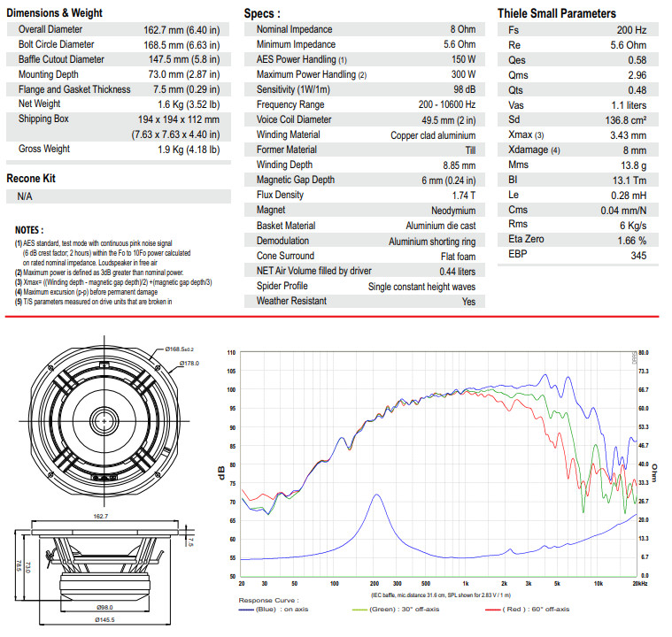Click the Recone Kit heading

31,178
